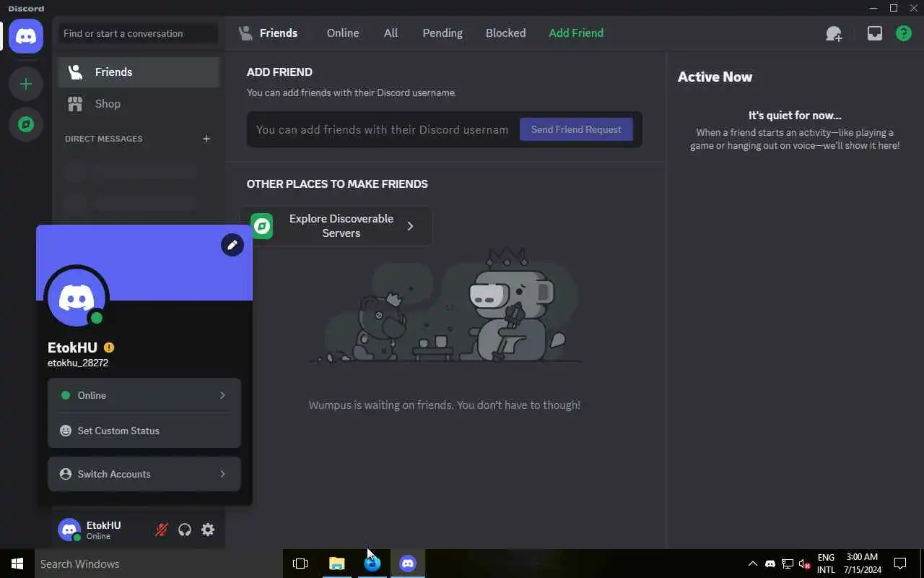
Task: Select Set Custom Status
Action: point(144,431)
